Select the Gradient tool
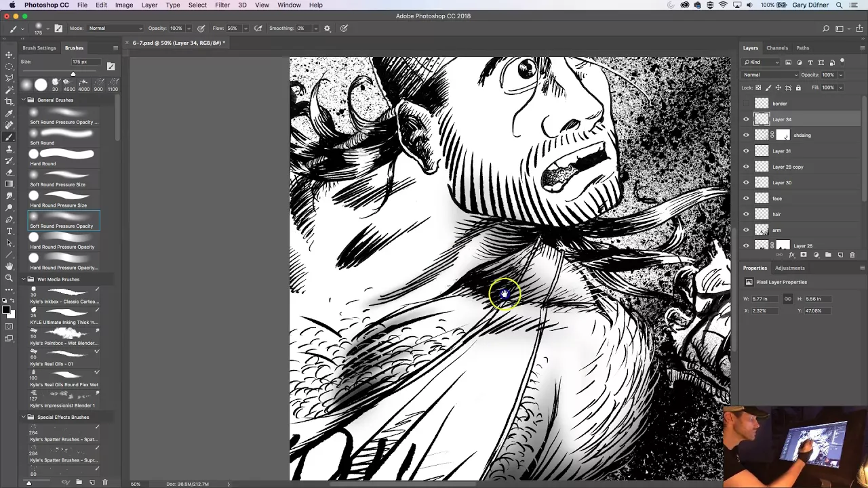The width and height of the screenshot is (868, 488). pyautogui.click(x=9, y=184)
